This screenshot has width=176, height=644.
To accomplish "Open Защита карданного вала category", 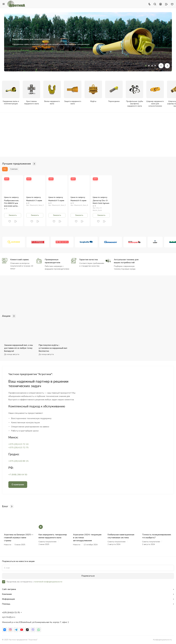I will pyautogui.click(x=73, y=93).
